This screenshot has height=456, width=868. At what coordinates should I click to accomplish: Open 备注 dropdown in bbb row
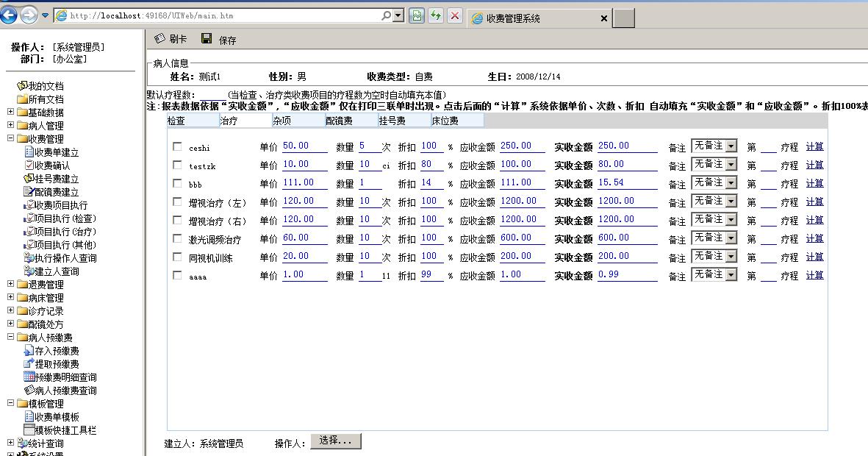pos(714,182)
